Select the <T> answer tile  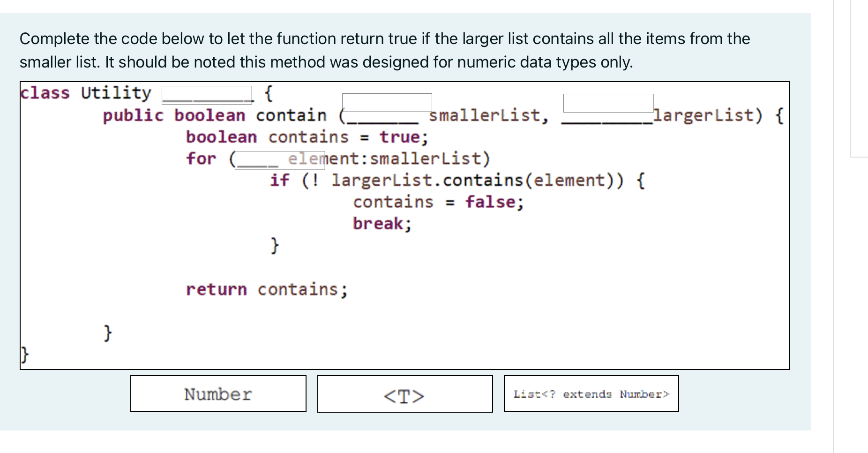pyautogui.click(x=404, y=395)
